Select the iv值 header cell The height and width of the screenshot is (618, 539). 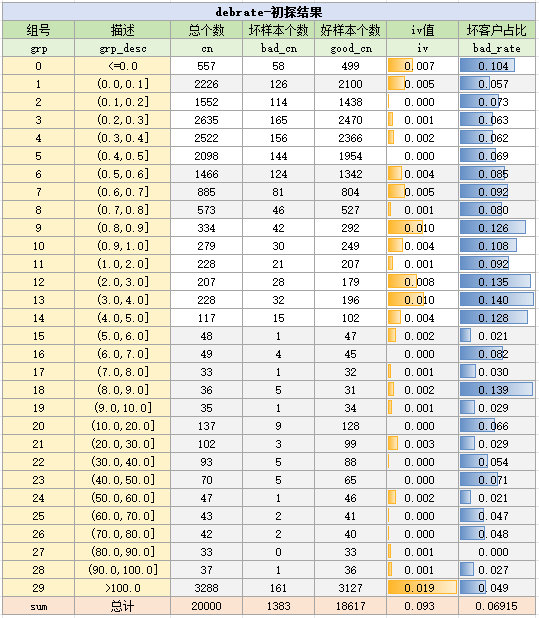422,30
